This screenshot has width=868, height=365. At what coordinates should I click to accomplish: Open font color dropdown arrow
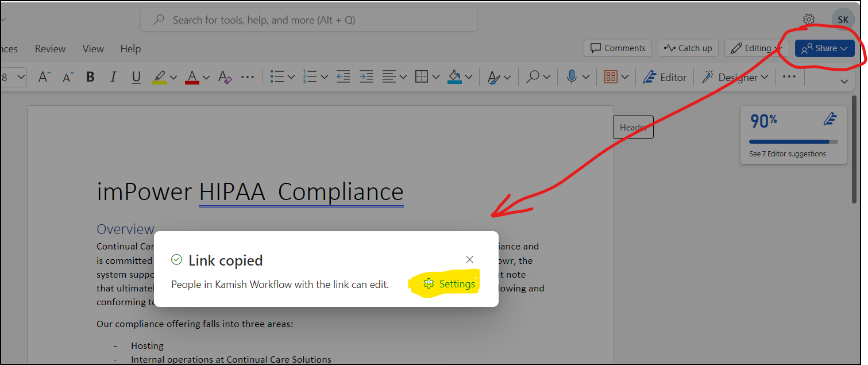206,77
